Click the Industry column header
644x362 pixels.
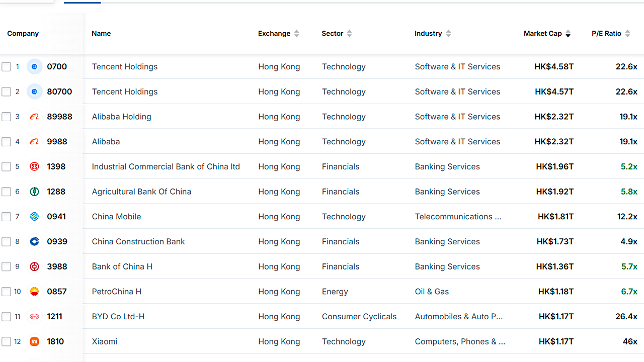pos(428,34)
